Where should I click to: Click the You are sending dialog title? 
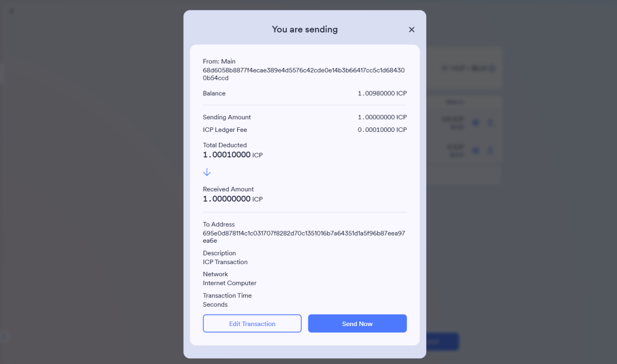(305, 29)
